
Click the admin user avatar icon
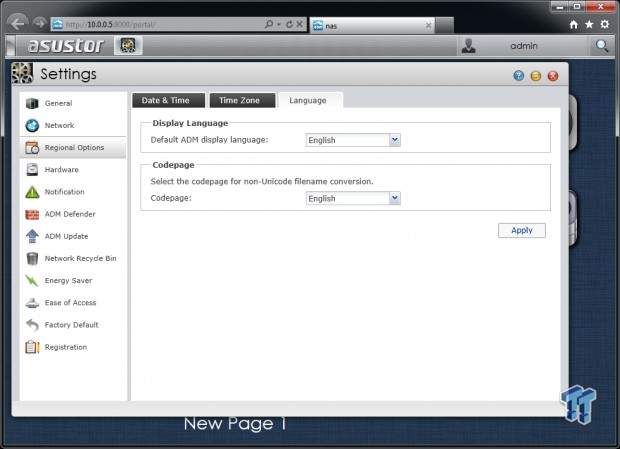[469, 45]
